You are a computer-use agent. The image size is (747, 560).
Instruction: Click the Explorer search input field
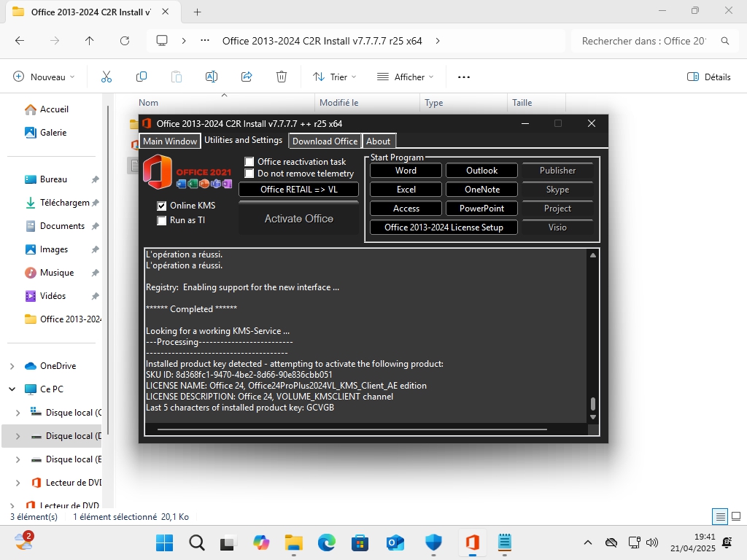pyautogui.click(x=643, y=41)
